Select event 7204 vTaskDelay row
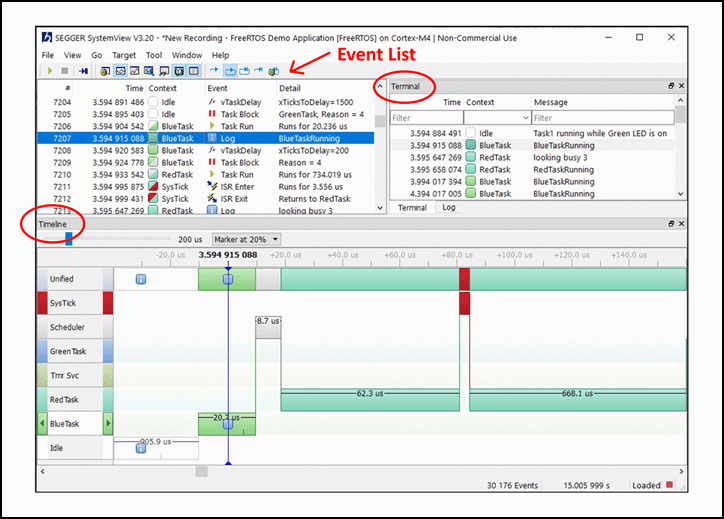This screenshot has height=519, width=724. point(205,102)
